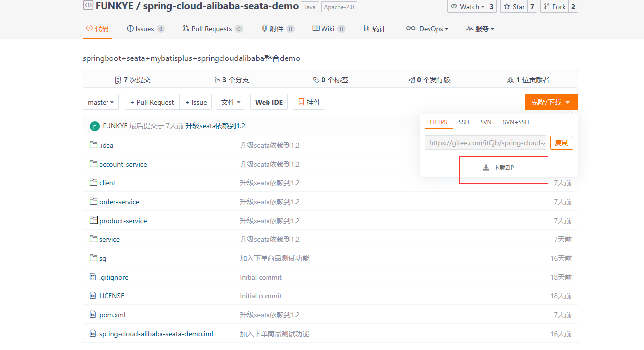Click the file icon next to LICENSE
This screenshot has width=644, height=350.
point(93,295)
